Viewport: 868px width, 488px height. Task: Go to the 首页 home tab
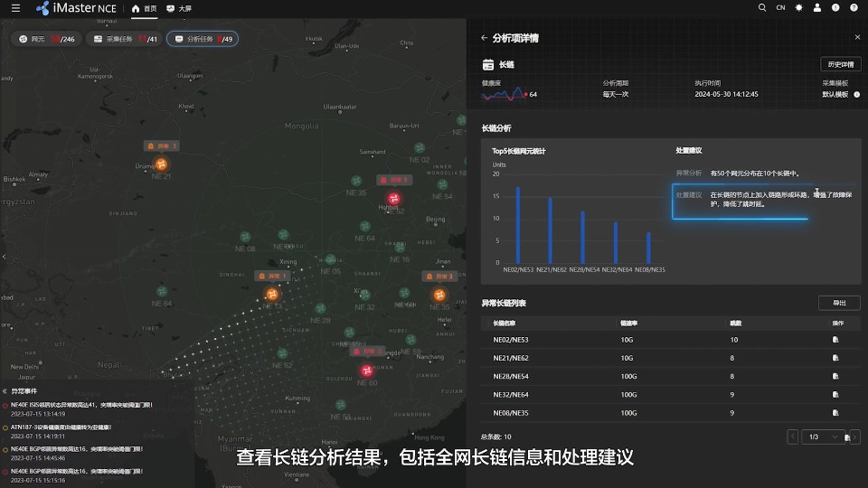click(x=144, y=8)
